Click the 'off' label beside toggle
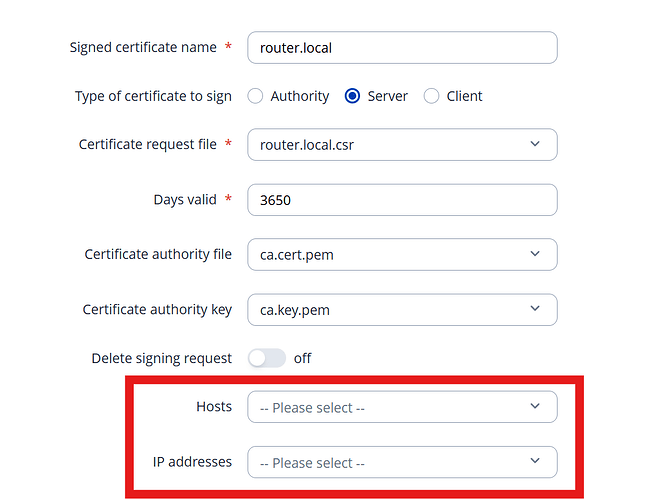653x500 pixels. (x=302, y=358)
